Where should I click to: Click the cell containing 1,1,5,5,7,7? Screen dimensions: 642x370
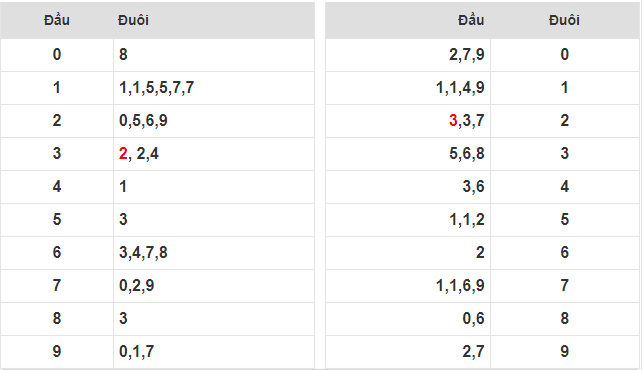click(214, 88)
